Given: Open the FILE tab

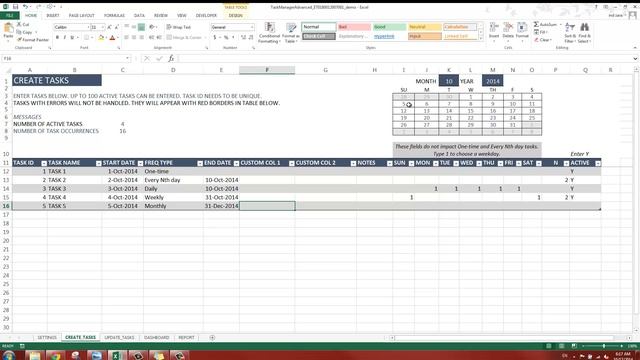Looking at the screenshot, I should click(9, 16).
